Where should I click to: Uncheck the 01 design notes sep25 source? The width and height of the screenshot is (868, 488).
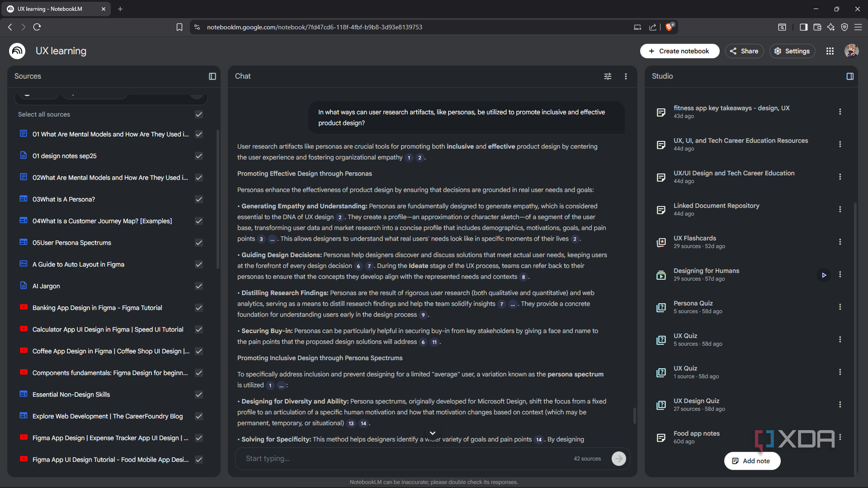[199, 156]
